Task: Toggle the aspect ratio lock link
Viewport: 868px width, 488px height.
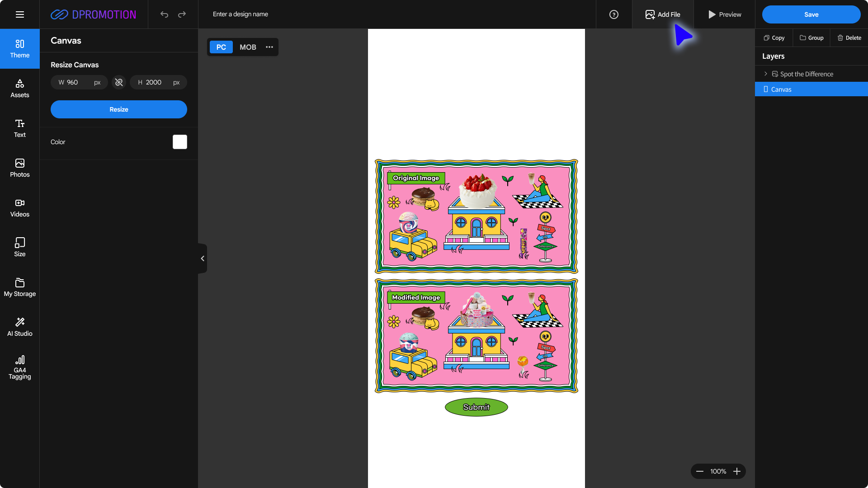Action: (119, 82)
